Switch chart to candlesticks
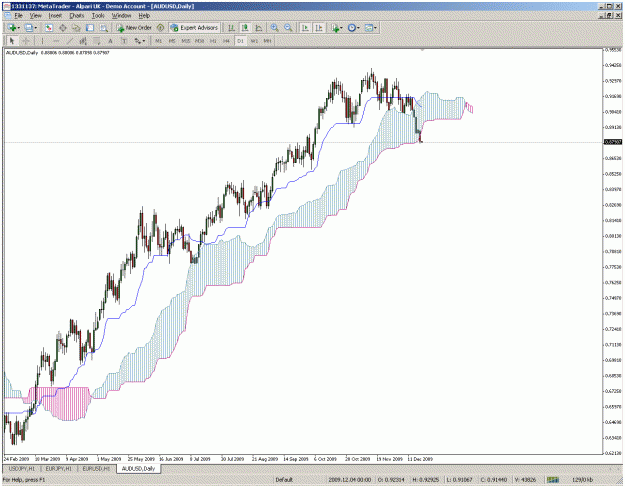This screenshot has height=486, width=625. pyautogui.click(x=245, y=28)
